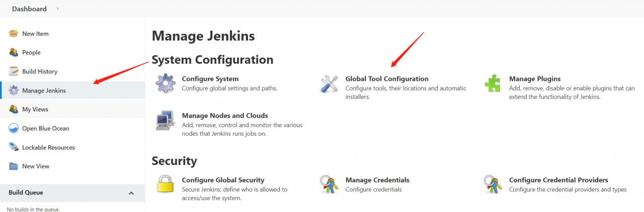This screenshot has width=644, height=212.
Task: Open the Configure System link
Action: (210, 79)
